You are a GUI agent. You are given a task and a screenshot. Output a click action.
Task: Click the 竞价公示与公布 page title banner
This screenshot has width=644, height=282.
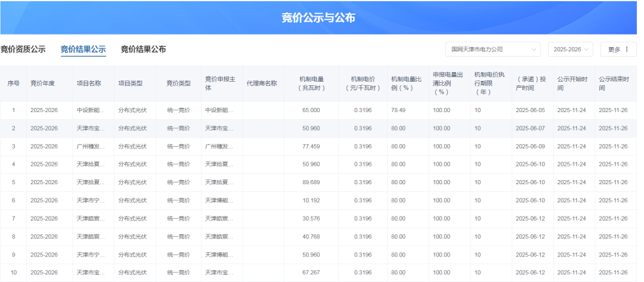[x=318, y=18]
